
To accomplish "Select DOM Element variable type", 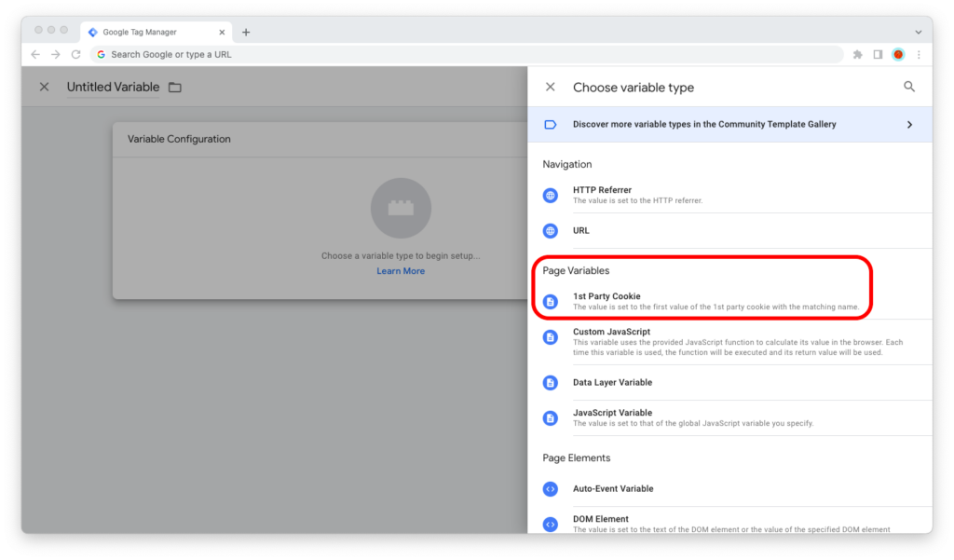I will [x=737, y=522].
